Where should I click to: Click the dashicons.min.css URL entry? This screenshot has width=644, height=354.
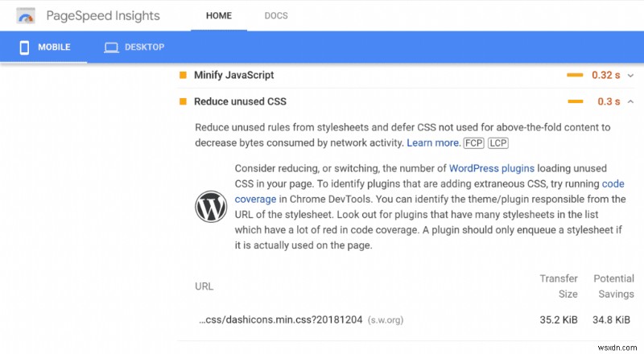point(280,319)
